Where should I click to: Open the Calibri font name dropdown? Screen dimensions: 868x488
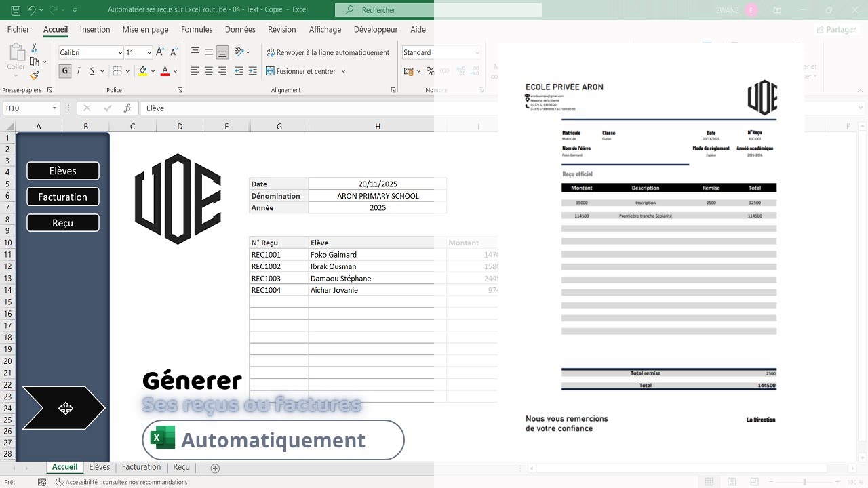point(120,52)
